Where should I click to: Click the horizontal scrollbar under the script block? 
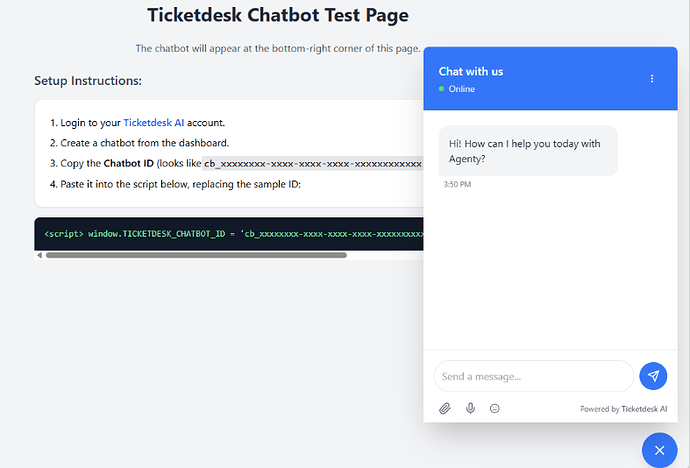coord(196,255)
